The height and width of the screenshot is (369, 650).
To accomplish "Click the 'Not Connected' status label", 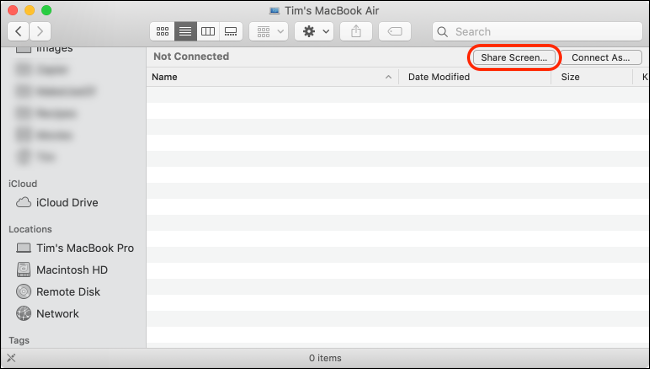I will click(191, 56).
